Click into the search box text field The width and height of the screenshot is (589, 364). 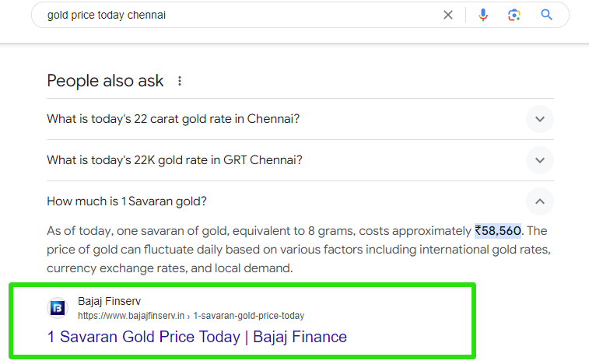click(233, 15)
